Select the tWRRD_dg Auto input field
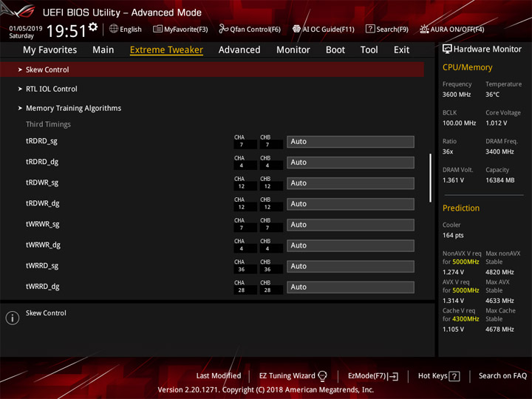532x399 pixels. pos(350,287)
